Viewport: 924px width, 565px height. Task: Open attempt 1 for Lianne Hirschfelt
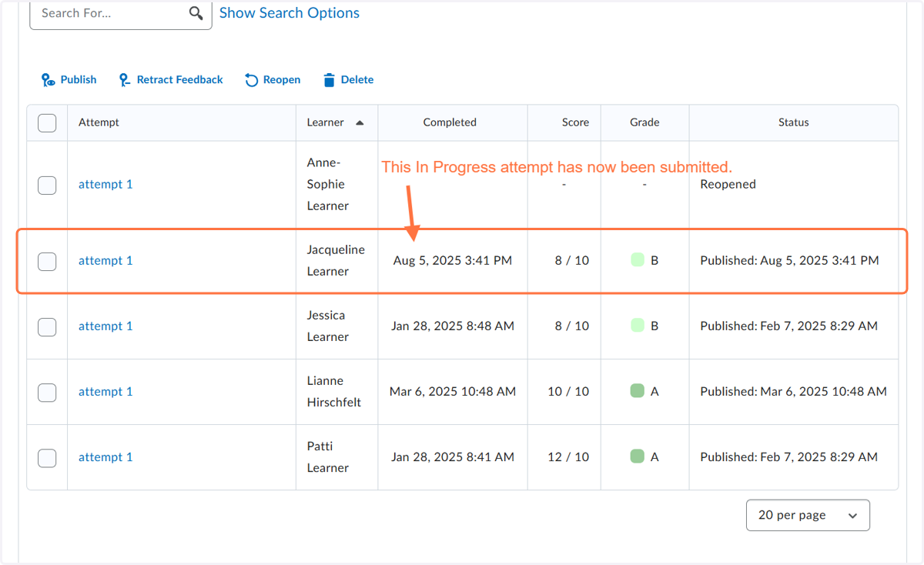point(105,392)
